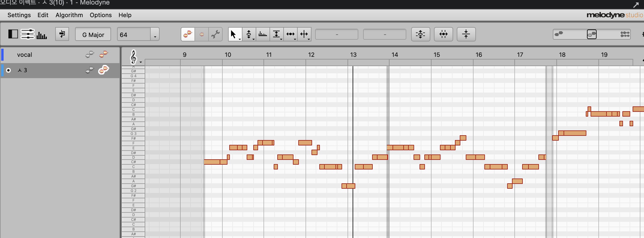Select the Formant tool

263,34
